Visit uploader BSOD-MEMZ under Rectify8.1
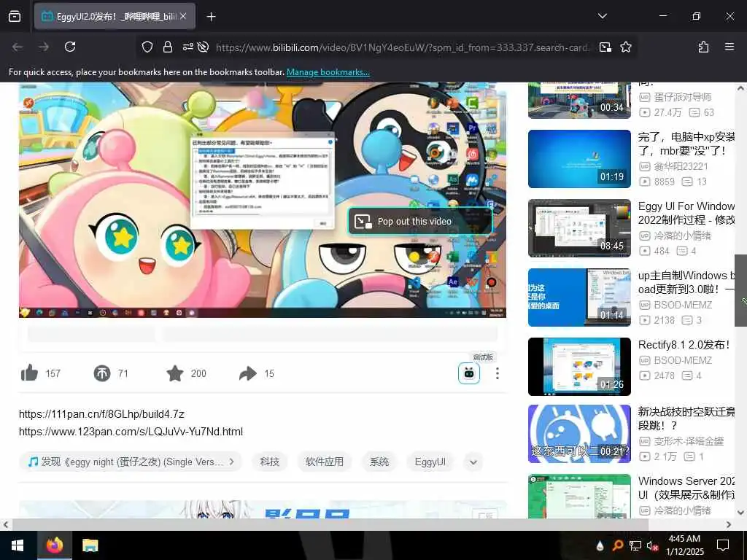Screen dimensions: 747x560 pyautogui.click(x=683, y=360)
